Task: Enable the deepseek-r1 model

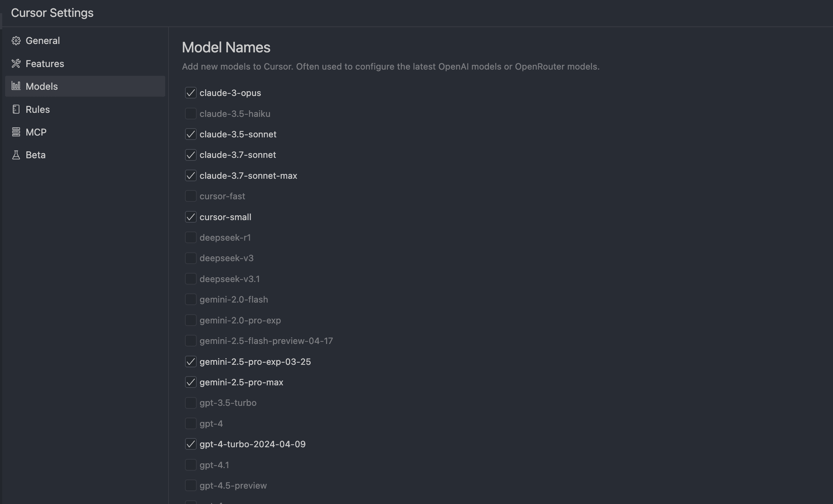Action: tap(190, 237)
